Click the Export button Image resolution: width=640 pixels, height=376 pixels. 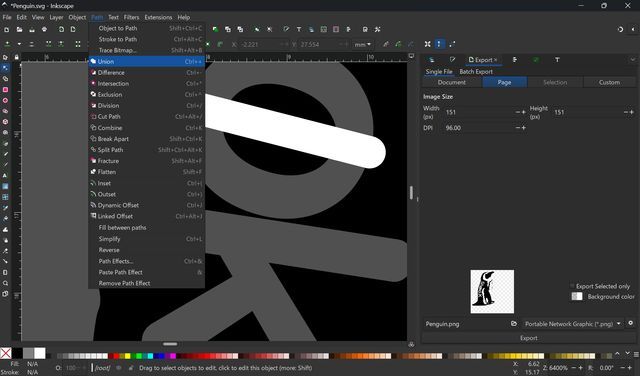[529, 338]
